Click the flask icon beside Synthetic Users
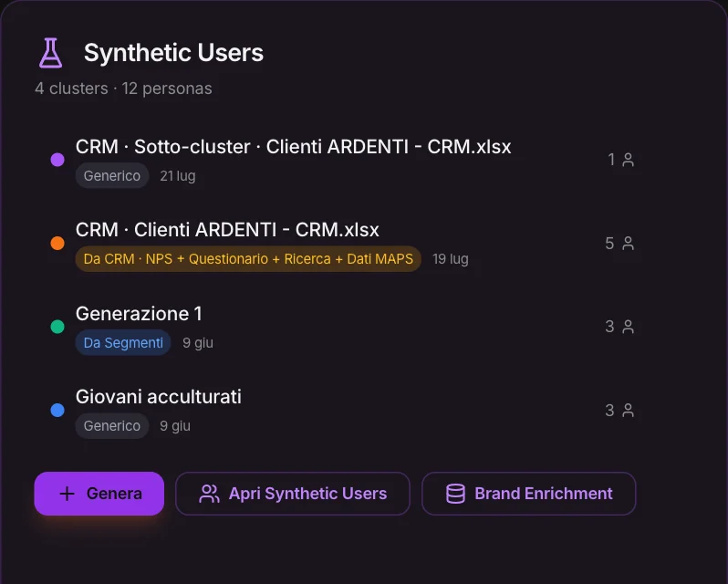Image resolution: width=728 pixels, height=584 pixels. (50, 53)
